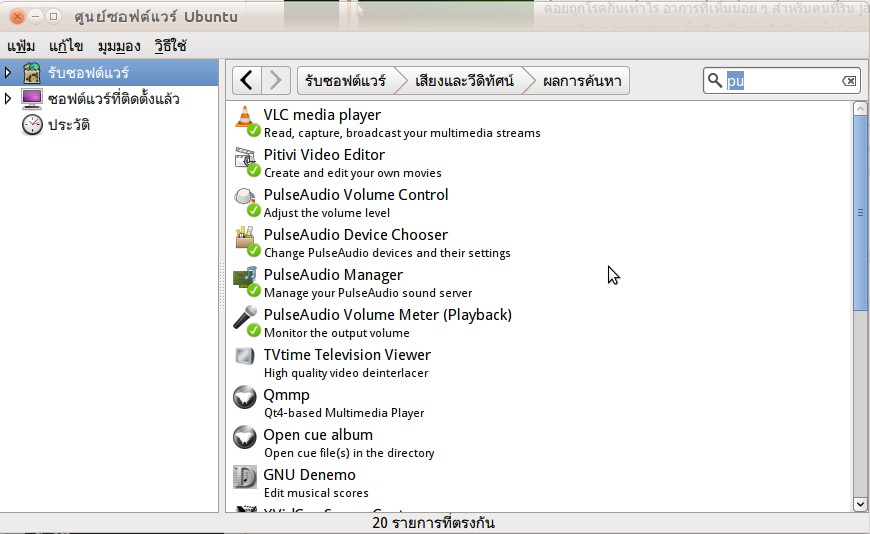Click the PulseAudio Volume Meter microphone icon
Viewport: 870px width, 534px height.
(x=245, y=318)
